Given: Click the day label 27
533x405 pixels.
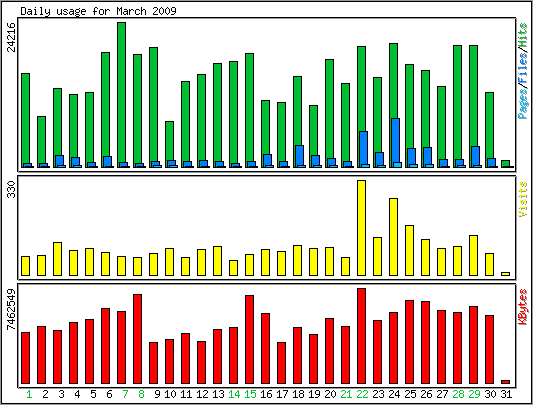Looking at the screenshot, I should click(442, 394).
